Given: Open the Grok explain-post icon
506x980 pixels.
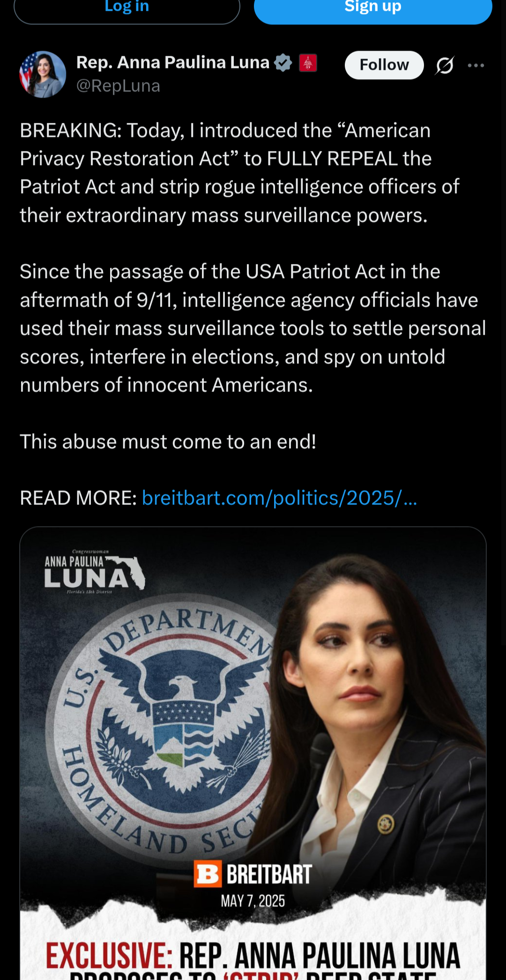Looking at the screenshot, I should (x=445, y=65).
